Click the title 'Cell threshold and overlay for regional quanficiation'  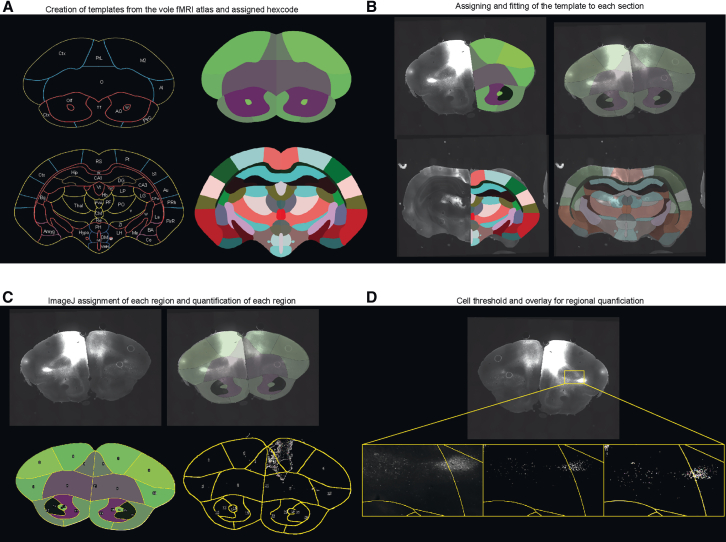pyautogui.click(x=550, y=301)
